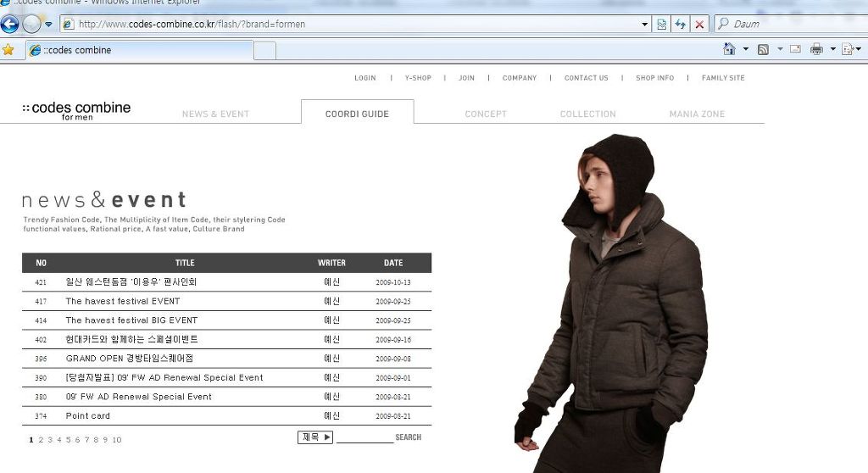The width and height of the screenshot is (868, 473).
Task: Go to page 10 of the list
Action: pos(117,440)
